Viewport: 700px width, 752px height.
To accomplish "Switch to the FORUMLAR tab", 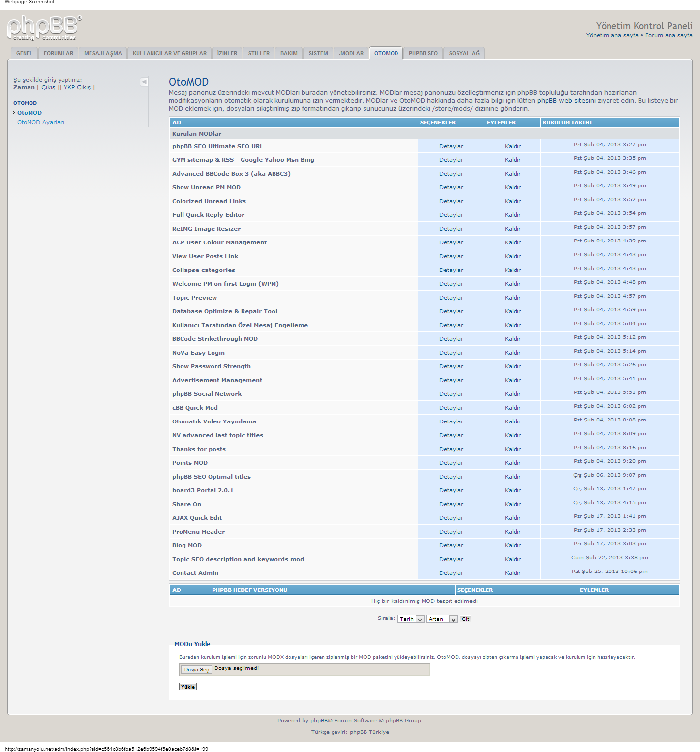I will pyautogui.click(x=59, y=53).
